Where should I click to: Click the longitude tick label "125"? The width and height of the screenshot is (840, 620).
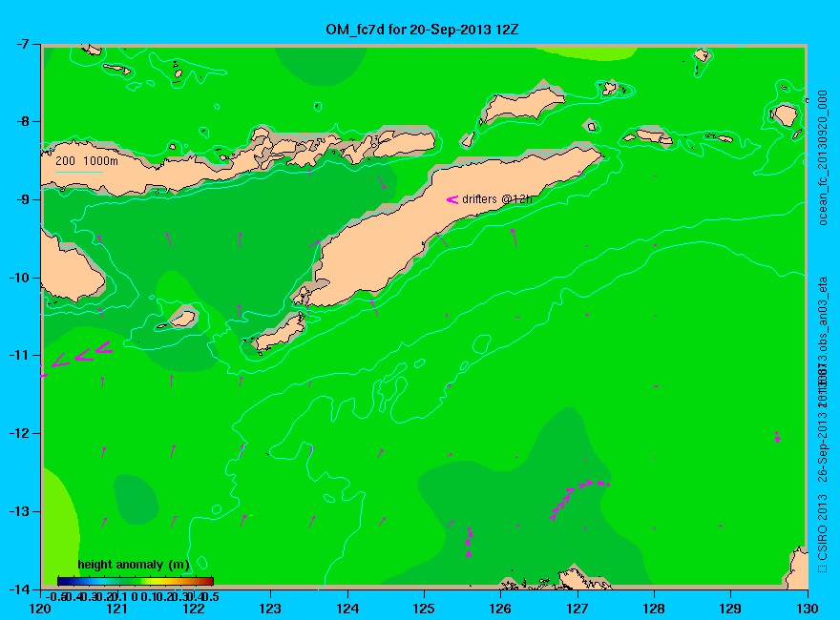pos(424,609)
